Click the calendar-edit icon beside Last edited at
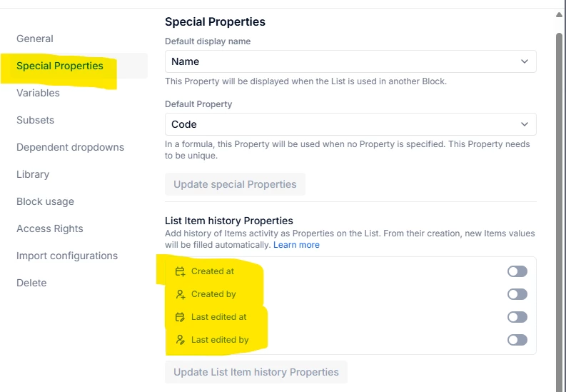The image size is (566, 392). click(x=180, y=317)
